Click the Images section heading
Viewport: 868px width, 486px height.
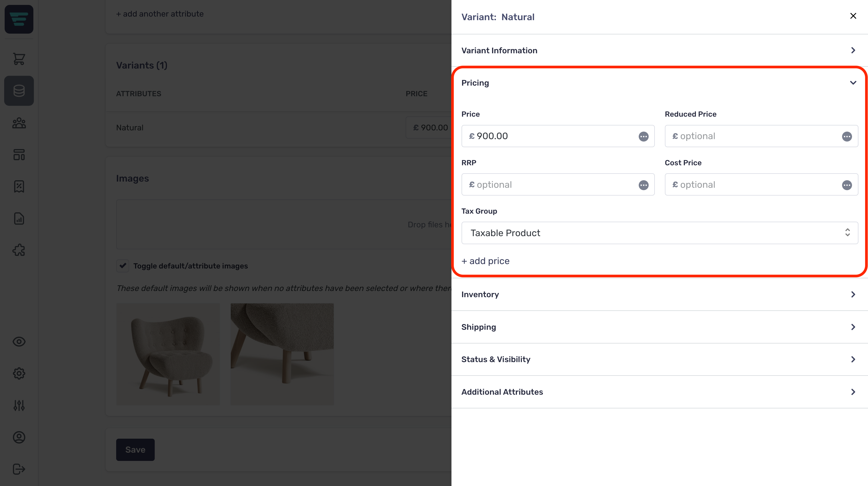click(132, 178)
